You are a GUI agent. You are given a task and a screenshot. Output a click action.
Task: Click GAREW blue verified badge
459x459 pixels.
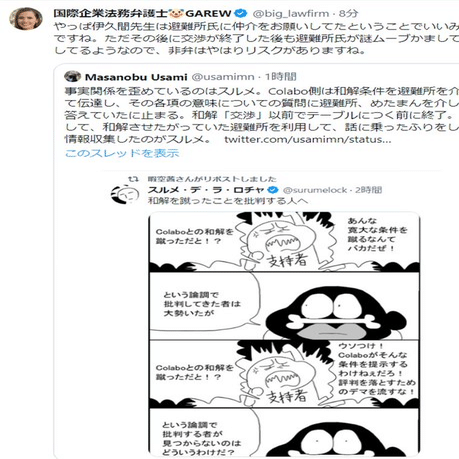tap(241, 13)
